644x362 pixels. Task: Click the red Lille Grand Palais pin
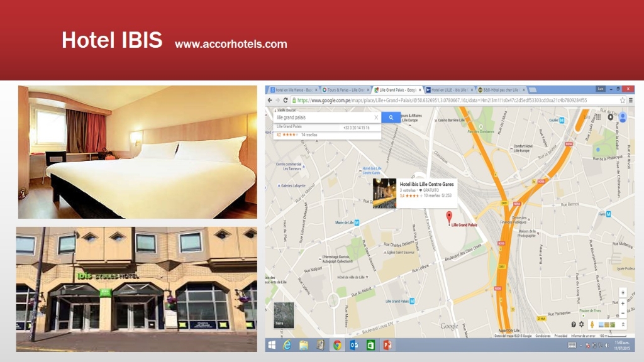449,217
